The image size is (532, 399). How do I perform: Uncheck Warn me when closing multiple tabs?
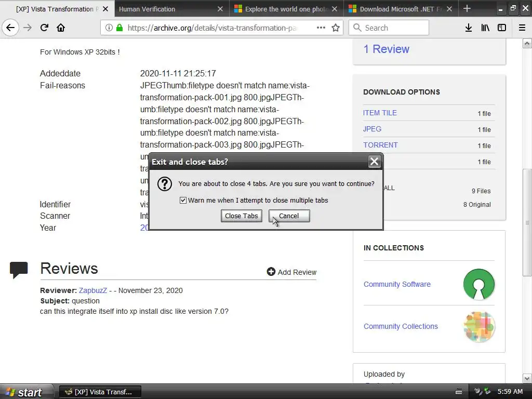[x=183, y=200]
